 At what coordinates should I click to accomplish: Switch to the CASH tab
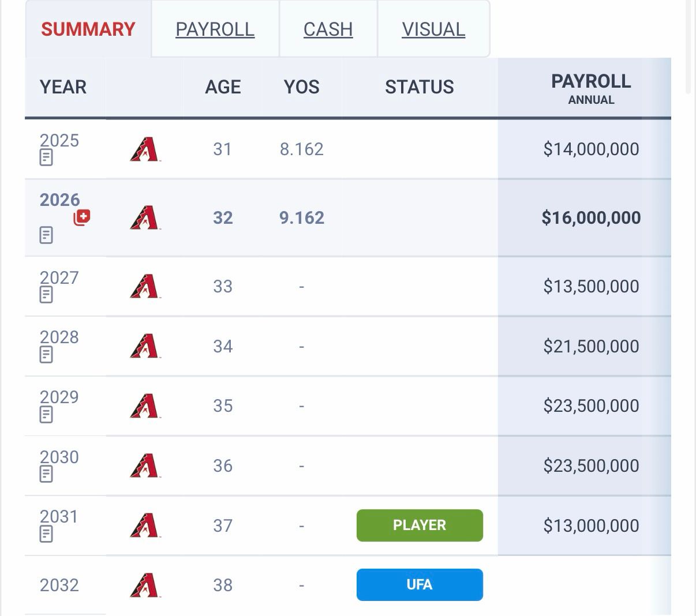pos(328,29)
